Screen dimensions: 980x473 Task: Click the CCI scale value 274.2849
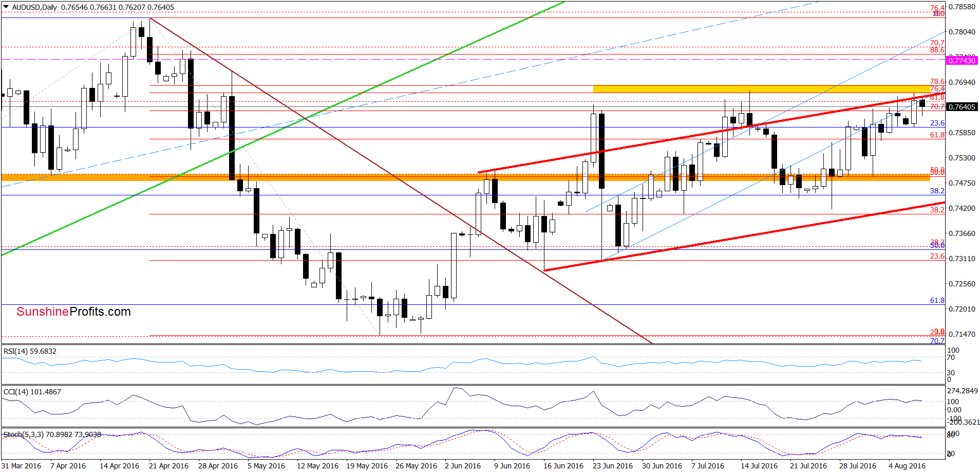[964, 391]
